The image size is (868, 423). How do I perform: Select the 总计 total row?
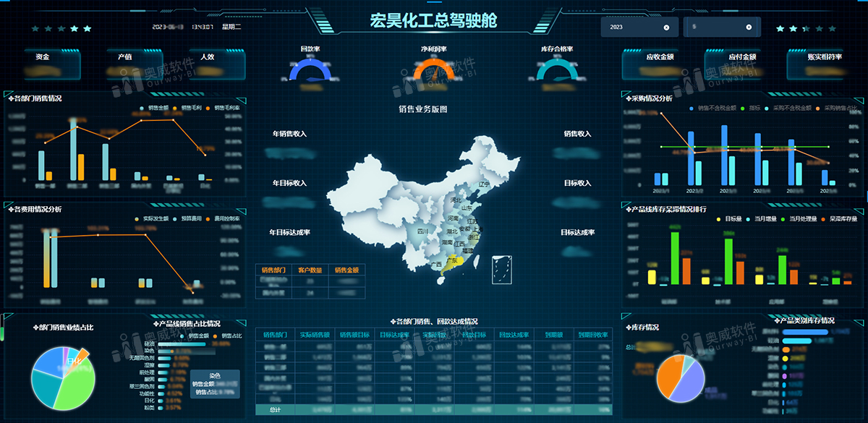point(433,410)
